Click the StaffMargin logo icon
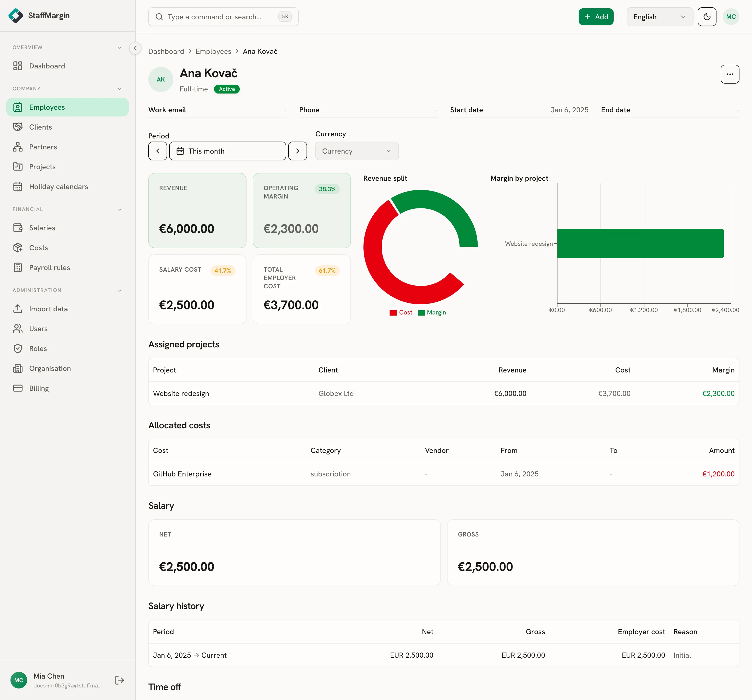The width and height of the screenshot is (752, 700). pyautogui.click(x=15, y=15)
